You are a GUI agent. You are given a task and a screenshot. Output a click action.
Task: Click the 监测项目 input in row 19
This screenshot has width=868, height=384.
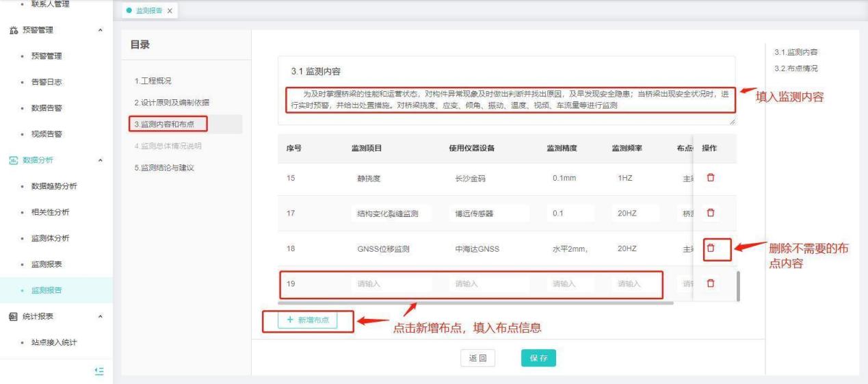391,284
